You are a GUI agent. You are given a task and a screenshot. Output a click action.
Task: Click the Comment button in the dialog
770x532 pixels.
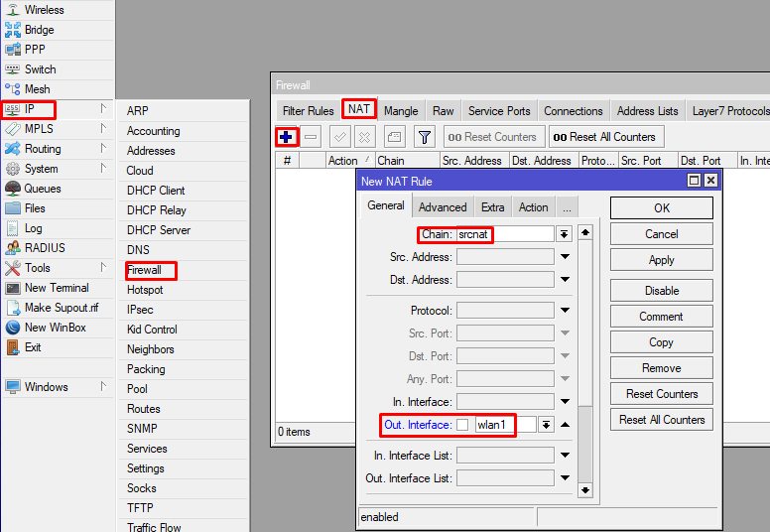click(662, 317)
